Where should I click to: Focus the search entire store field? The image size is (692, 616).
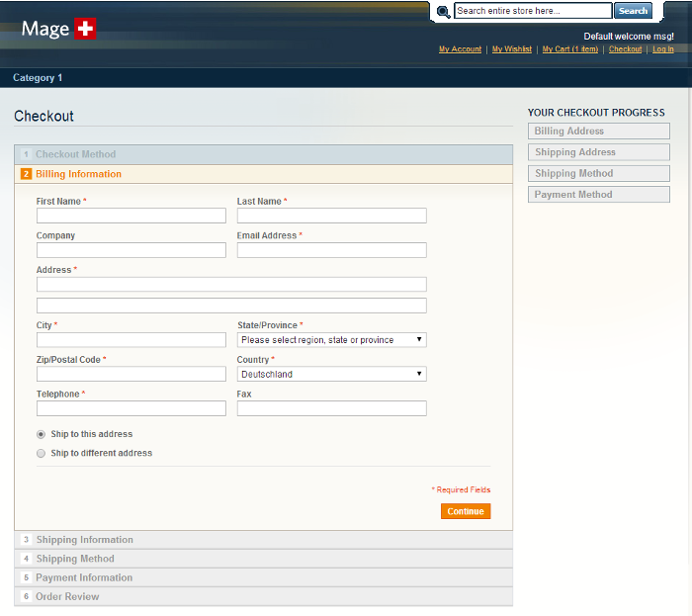533,11
